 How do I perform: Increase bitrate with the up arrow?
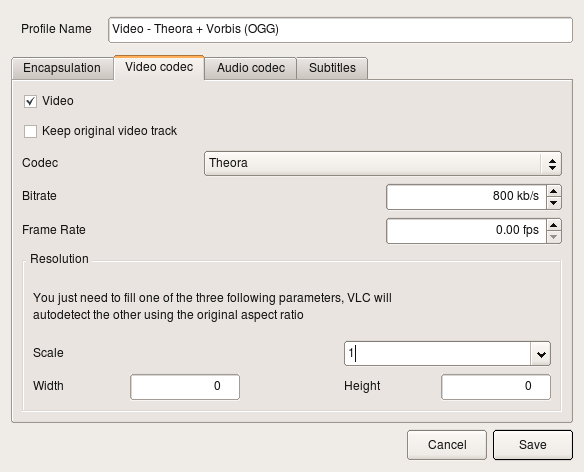pyautogui.click(x=554, y=191)
